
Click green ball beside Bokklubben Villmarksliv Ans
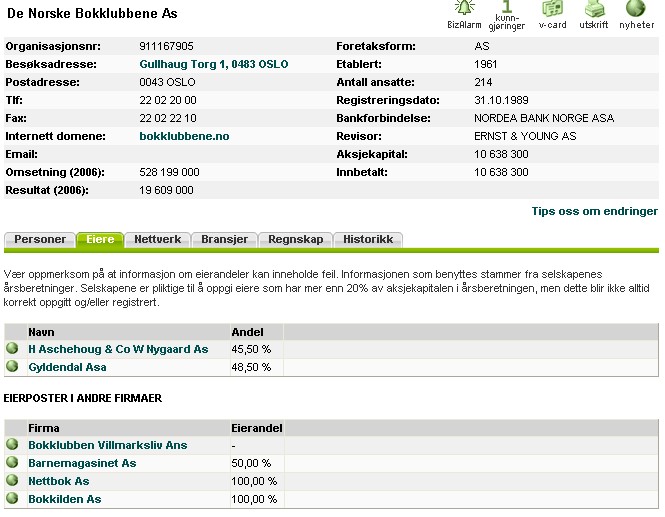(12, 444)
